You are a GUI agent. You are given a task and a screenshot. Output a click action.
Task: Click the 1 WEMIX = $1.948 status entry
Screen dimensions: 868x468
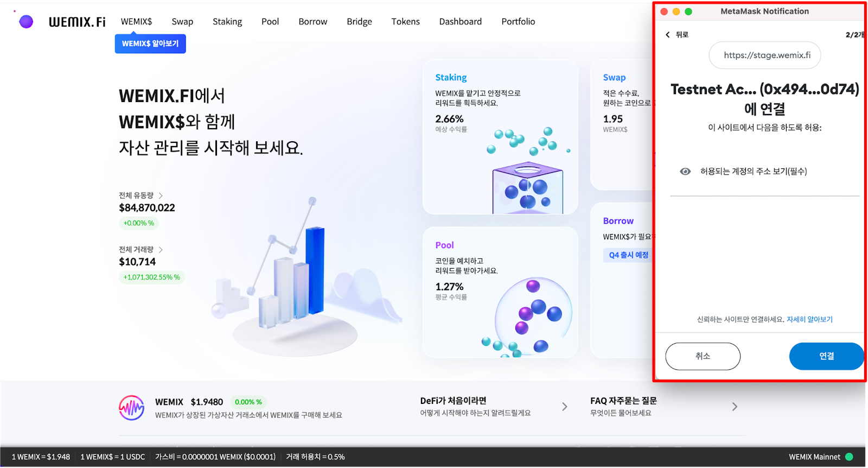[41, 457]
